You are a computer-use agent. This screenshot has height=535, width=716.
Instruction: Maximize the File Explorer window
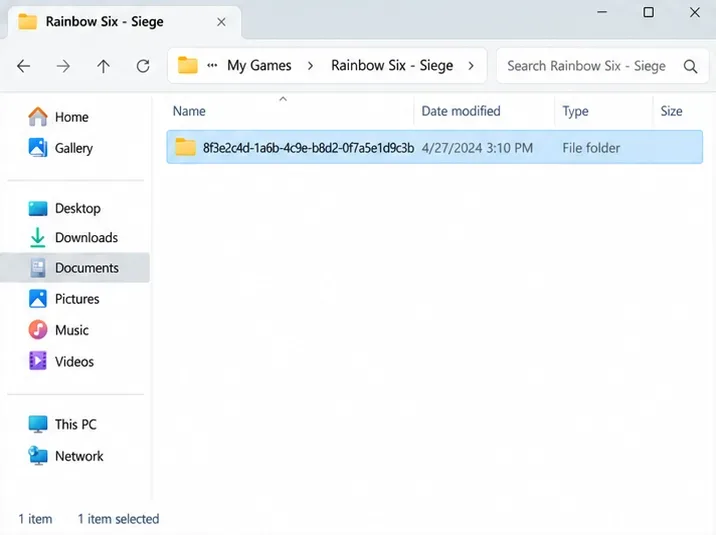click(648, 12)
